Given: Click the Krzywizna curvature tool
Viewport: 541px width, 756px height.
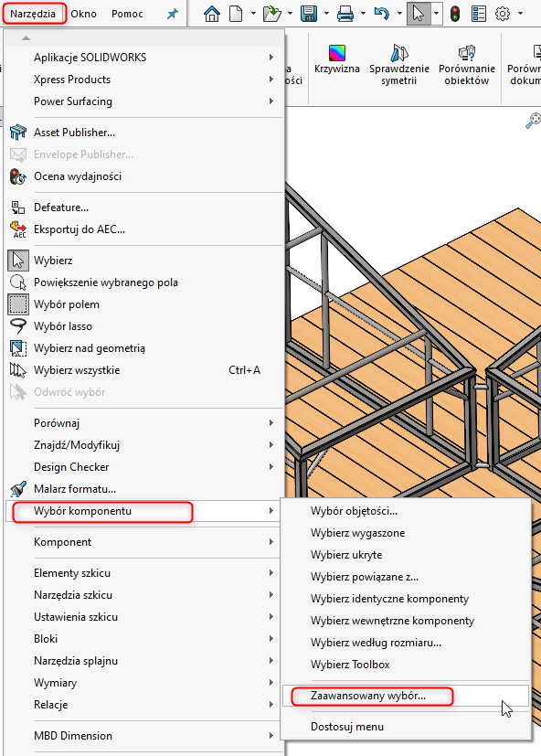Looking at the screenshot, I should click(337, 59).
